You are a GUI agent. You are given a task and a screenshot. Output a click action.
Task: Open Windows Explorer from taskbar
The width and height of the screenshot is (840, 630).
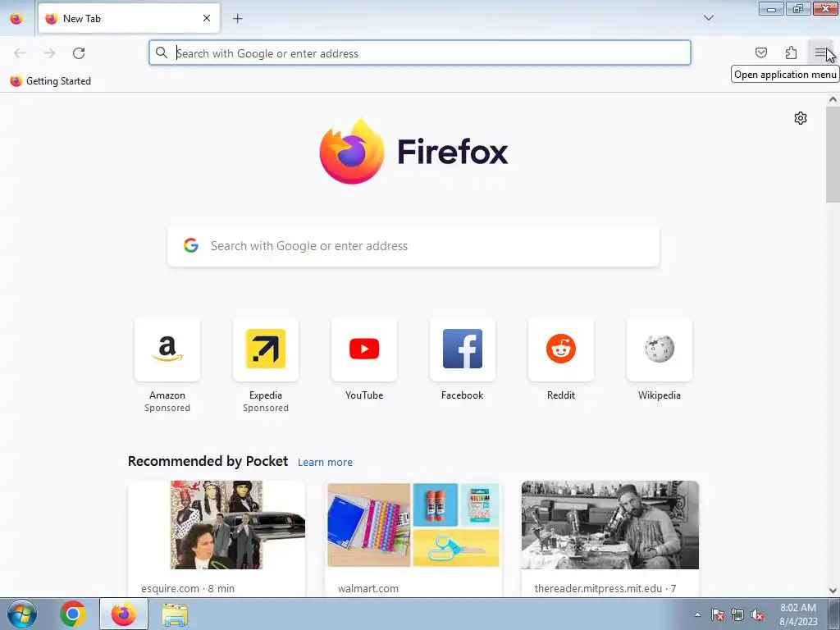click(x=175, y=615)
